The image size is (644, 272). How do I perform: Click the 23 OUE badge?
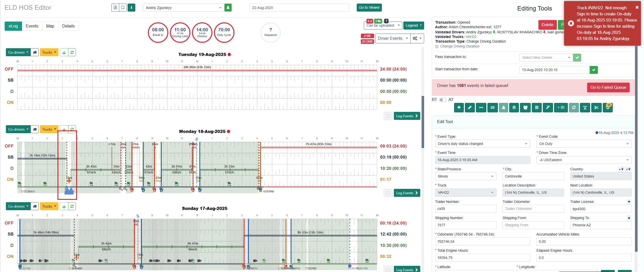pyautogui.click(x=367, y=42)
